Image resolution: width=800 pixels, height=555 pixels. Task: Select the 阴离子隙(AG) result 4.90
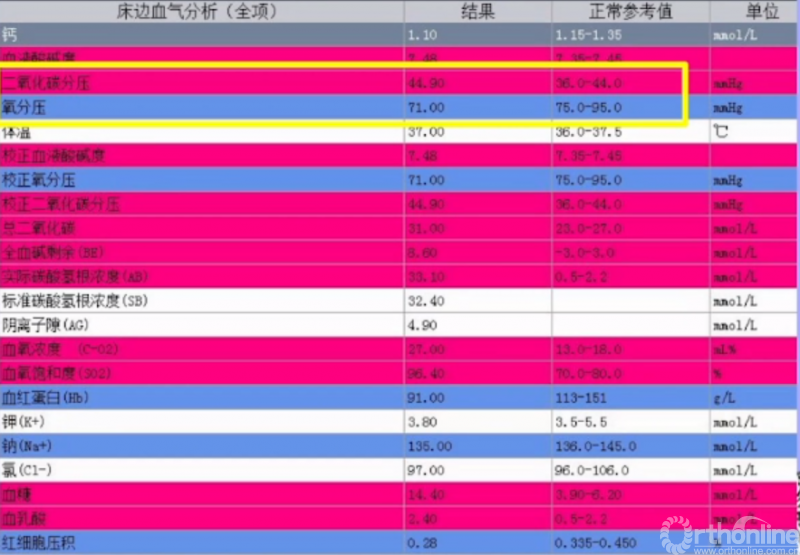422,324
